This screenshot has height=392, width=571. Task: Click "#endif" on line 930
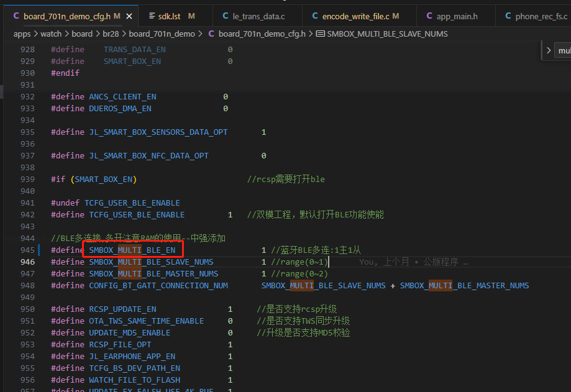[x=65, y=73]
